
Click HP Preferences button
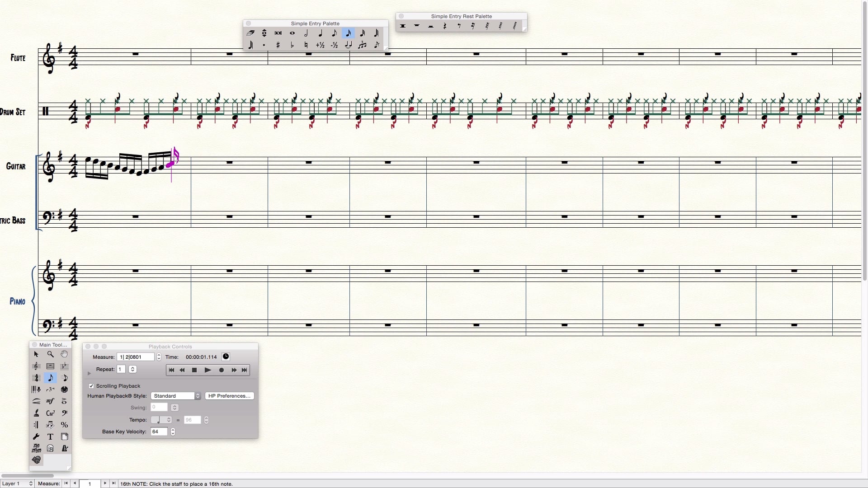(x=229, y=396)
